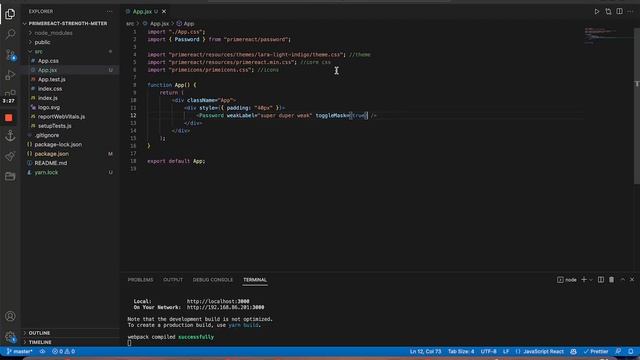Viewport: 640px width, 360px height.
Task: Kill the terminal with trash icon
Action: coord(611,280)
